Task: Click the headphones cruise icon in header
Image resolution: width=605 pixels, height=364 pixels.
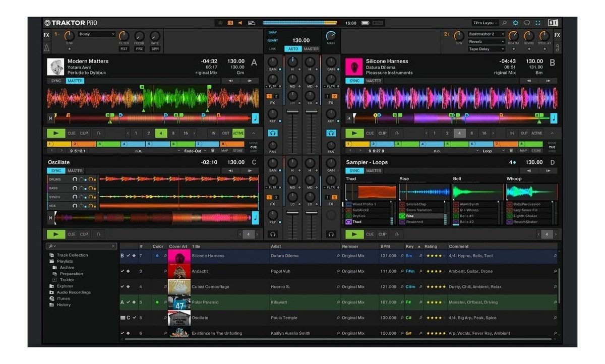Action: pyautogui.click(x=527, y=23)
